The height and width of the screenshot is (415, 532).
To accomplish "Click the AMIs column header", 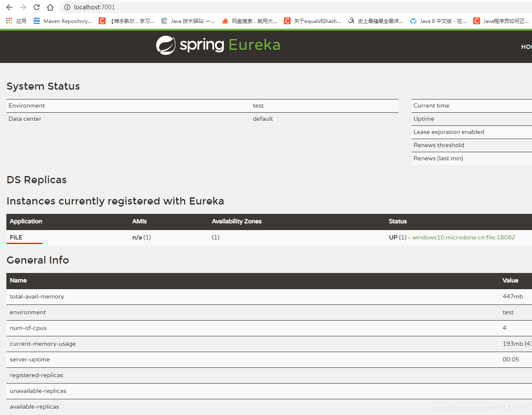I will [140, 221].
